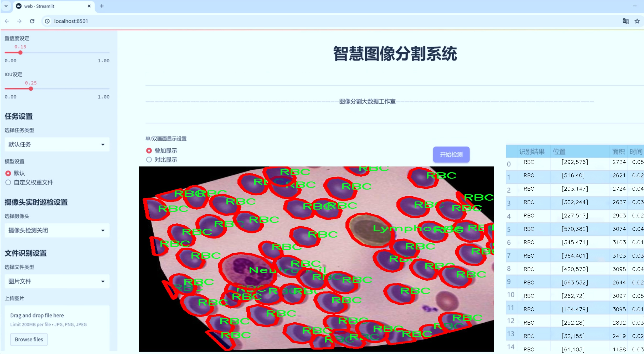Click the IOU设定 slider handle
The width and height of the screenshot is (644, 354).
coord(31,88)
